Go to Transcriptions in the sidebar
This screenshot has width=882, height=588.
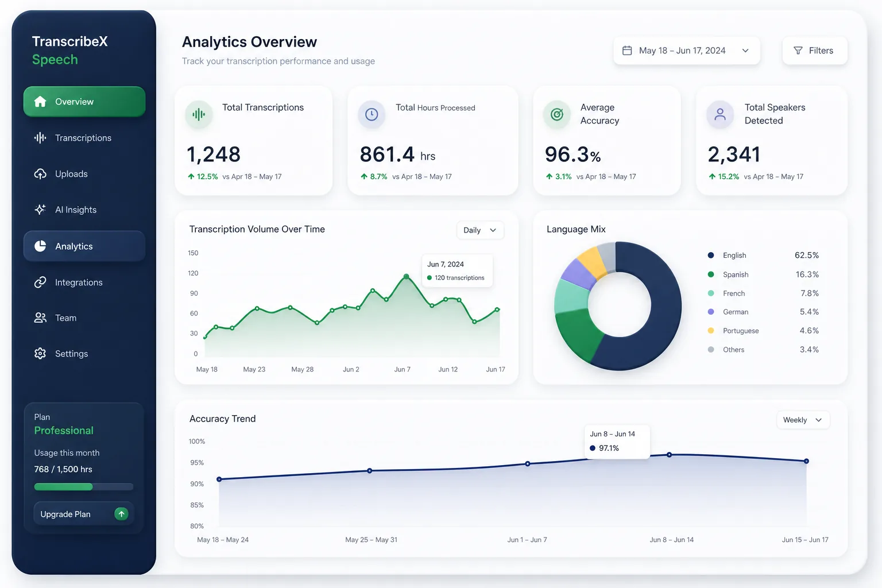(84, 138)
